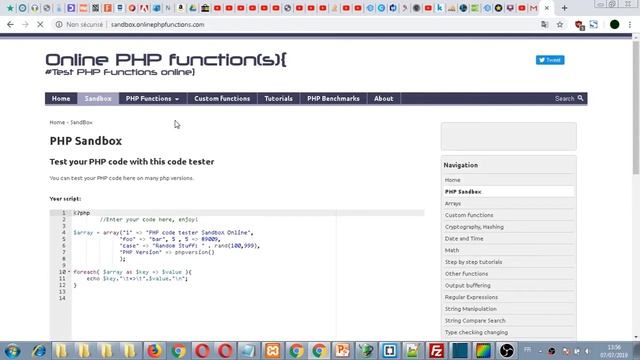Open OBS Studio from the taskbar

[507, 351]
